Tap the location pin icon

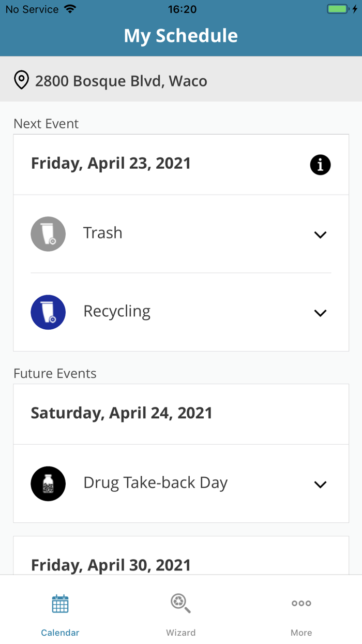pos(21,81)
